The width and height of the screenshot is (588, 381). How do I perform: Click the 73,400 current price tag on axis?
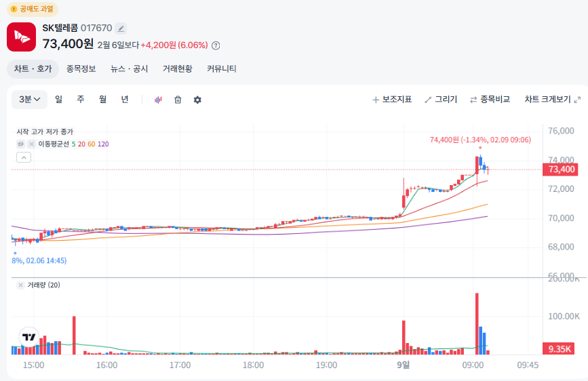[x=560, y=169]
